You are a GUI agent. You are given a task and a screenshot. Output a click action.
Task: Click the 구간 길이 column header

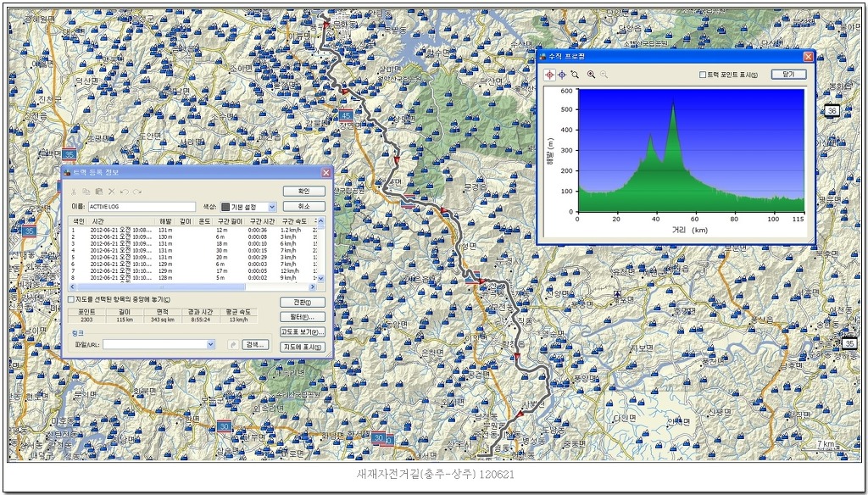(x=229, y=221)
